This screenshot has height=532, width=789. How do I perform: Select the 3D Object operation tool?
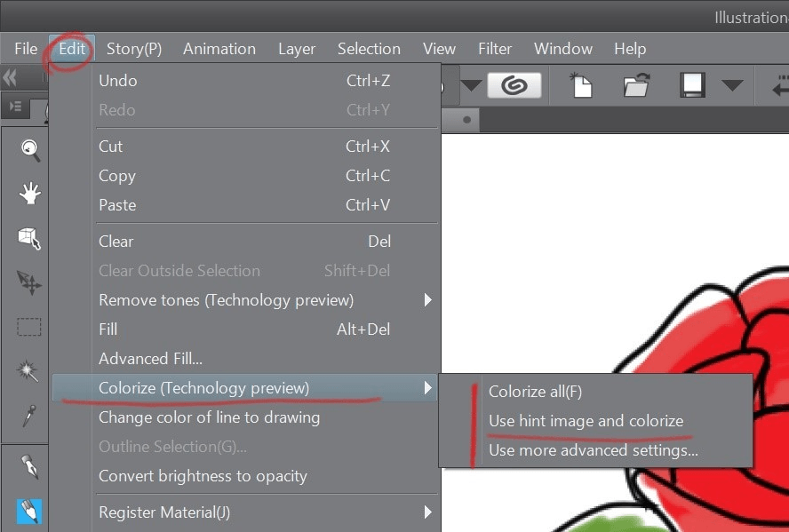pos(29,238)
